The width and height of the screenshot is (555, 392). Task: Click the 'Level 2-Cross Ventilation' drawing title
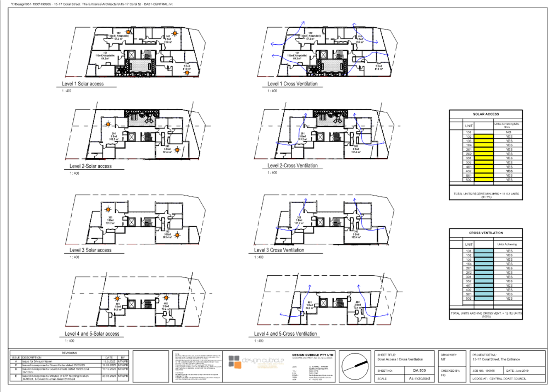point(292,166)
